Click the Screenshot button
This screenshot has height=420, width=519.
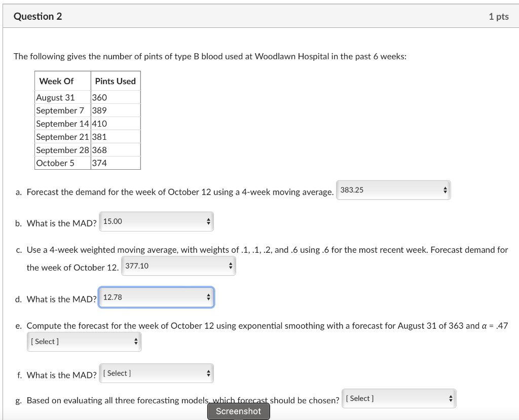pos(238,411)
